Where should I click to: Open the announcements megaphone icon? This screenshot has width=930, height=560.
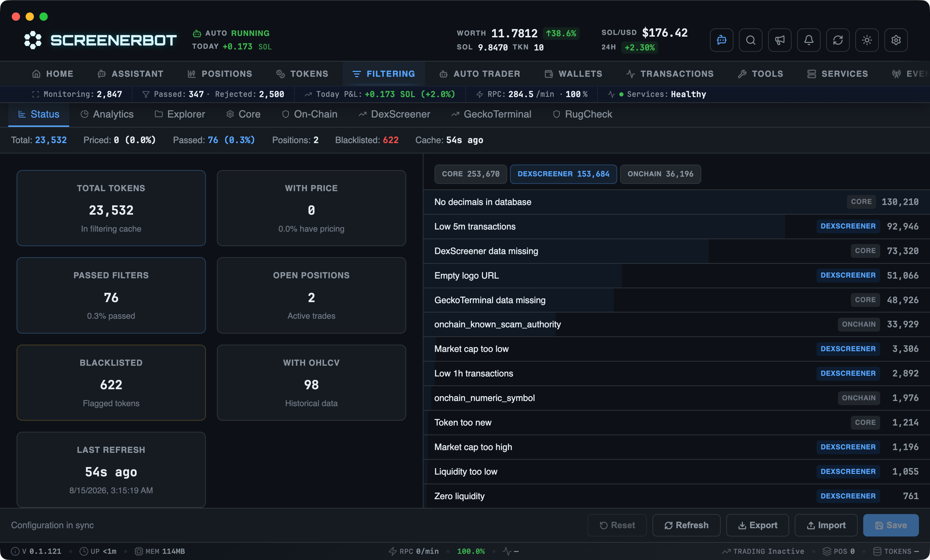pos(779,40)
